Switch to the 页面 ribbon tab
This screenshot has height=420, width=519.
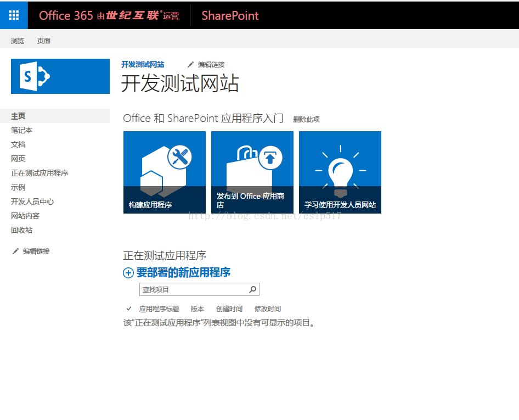click(44, 41)
